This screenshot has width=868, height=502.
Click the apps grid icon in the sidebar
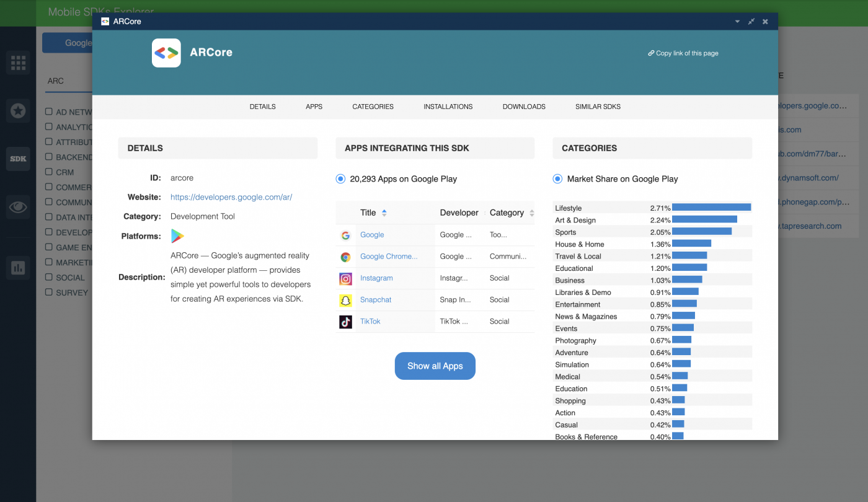(18, 63)
